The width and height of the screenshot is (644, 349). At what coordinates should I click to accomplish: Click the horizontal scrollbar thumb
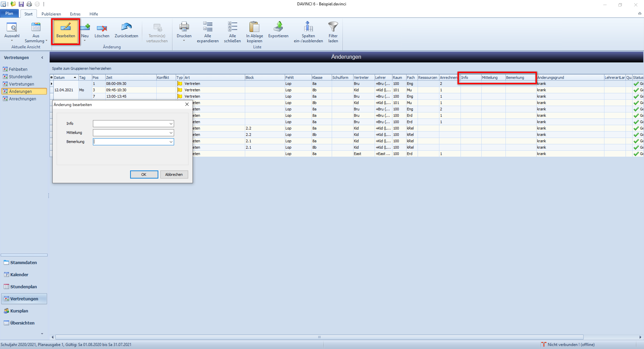[x=319, y=337]
